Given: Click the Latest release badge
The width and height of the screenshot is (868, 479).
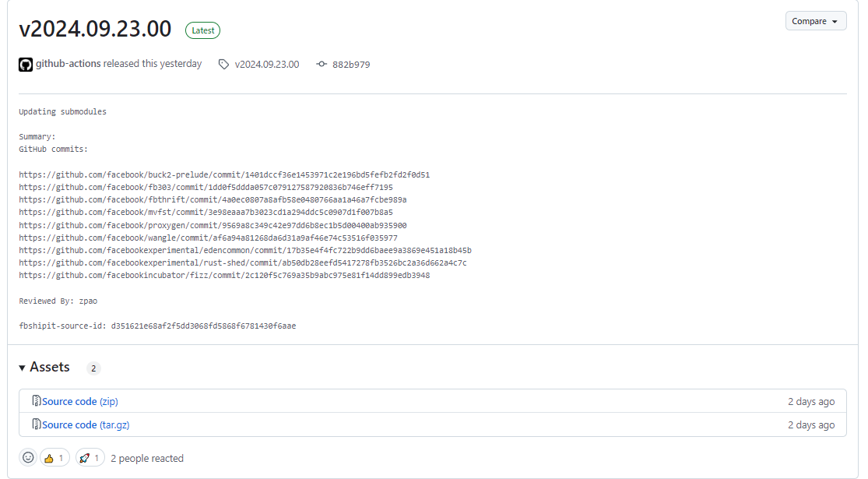Looking at the screenshot, I should coord(202,30).
